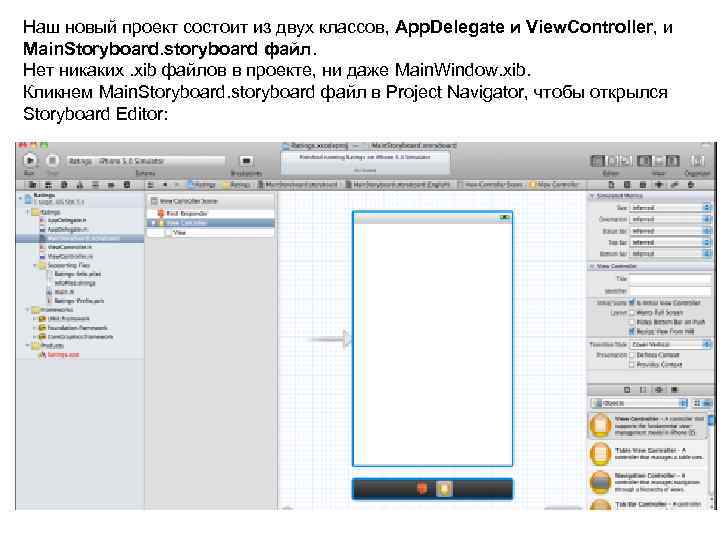Show the Media library icon
Screen dimensions: 720x540
coord(674,390)
